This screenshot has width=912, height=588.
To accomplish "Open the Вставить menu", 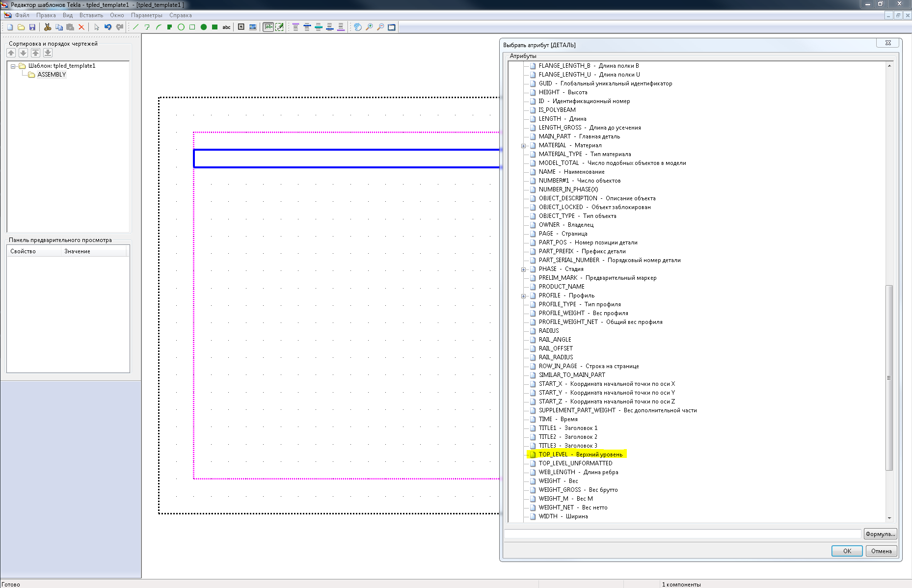I will pos(91,15).
